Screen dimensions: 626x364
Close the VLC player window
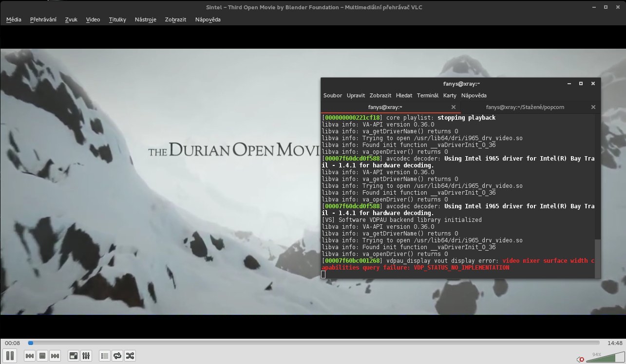point(617,7)
